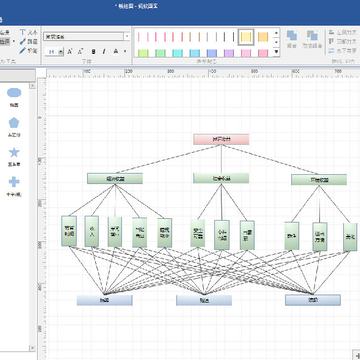The image size is (360, 360).
Task: Toggle italic formatting
Action: (104, 52)
